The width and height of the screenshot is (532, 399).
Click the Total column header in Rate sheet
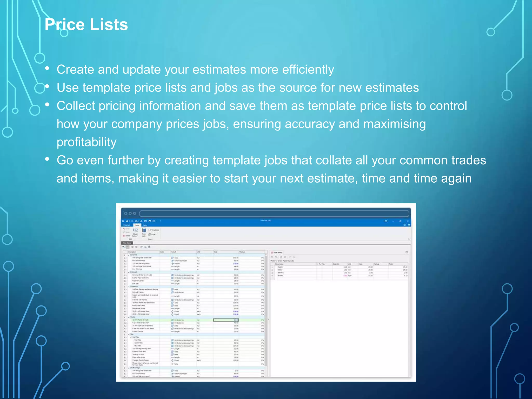398,264
